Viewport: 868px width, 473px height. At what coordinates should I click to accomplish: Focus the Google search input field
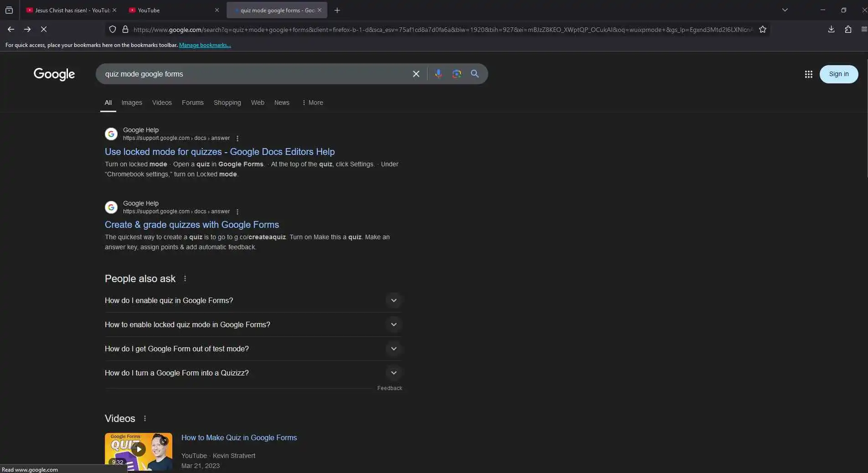click(x=255, y=74)
